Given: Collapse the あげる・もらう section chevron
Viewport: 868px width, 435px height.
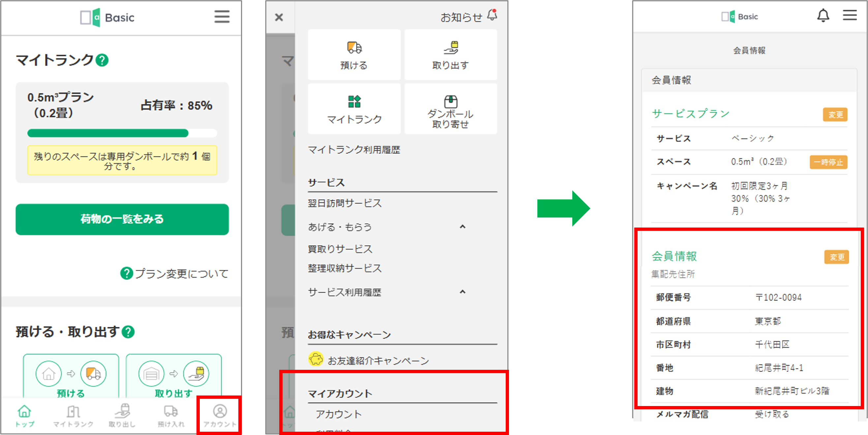Looking at the screenshot, I should (x=462, y=227).
